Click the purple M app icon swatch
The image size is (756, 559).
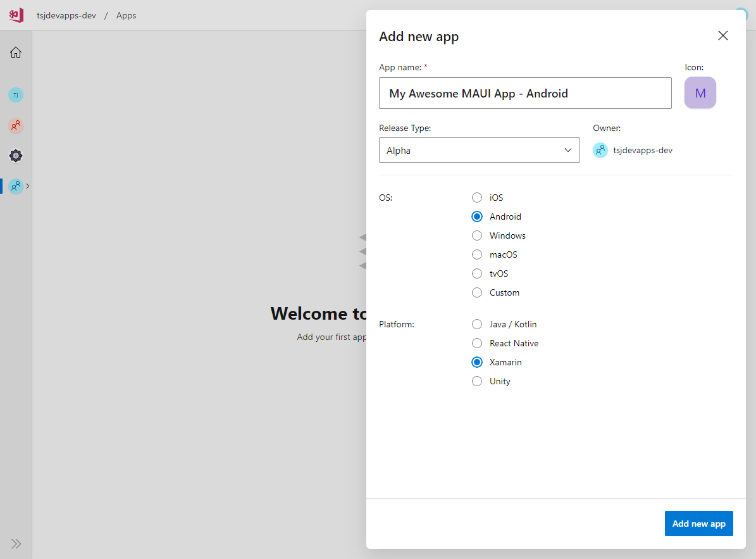click(700, 93)
